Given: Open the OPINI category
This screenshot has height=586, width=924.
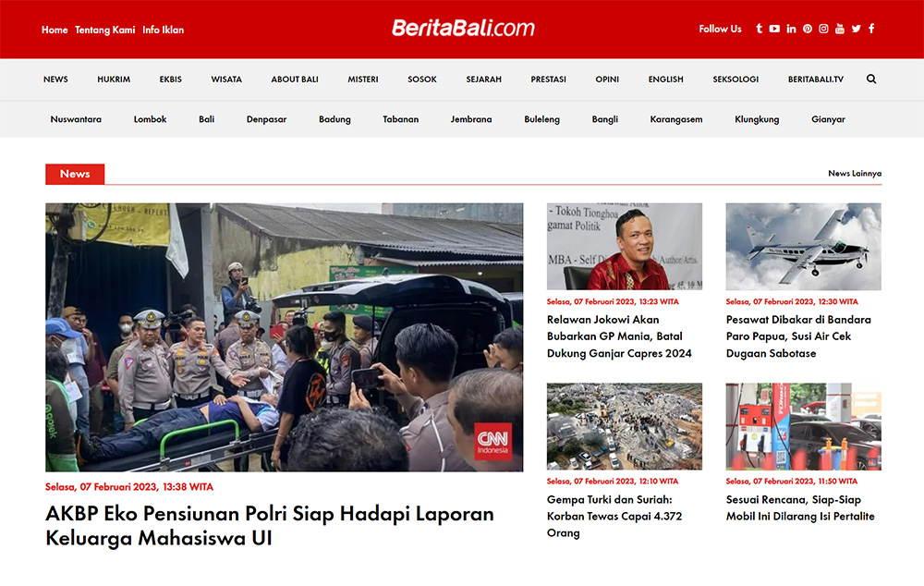Looking at the screenshot, I should (607, 79).
